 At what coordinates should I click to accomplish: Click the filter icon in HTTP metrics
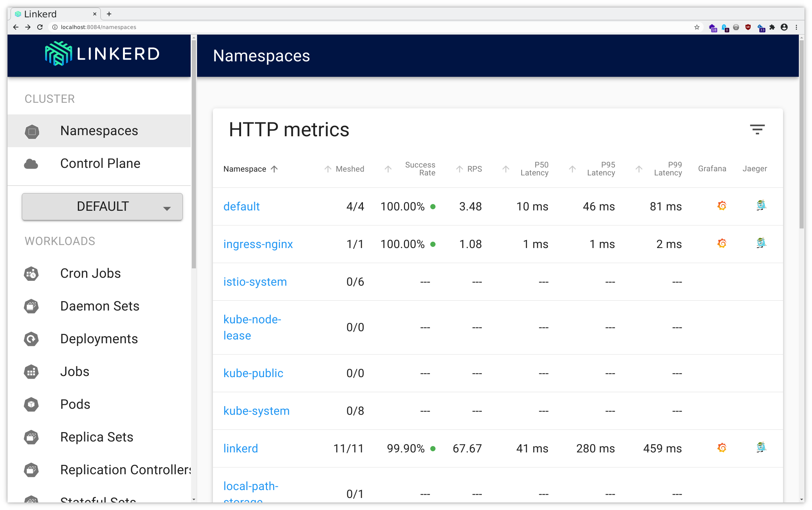click(757, 129)
